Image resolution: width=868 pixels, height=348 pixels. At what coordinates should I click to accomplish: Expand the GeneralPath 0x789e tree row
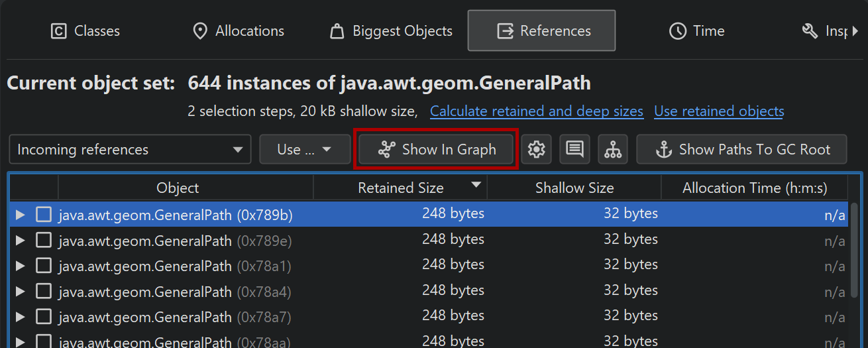21,240
